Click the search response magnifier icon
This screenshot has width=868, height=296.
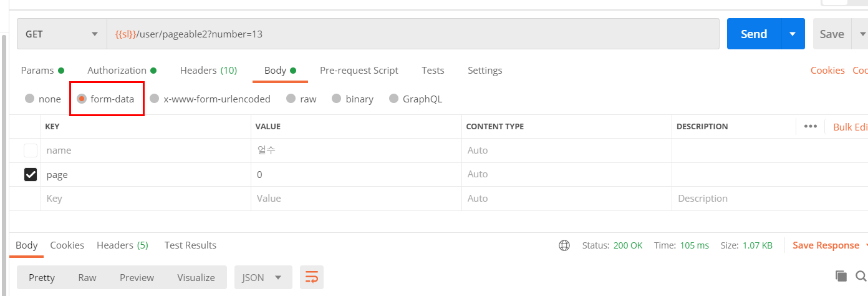pos(861,276)
